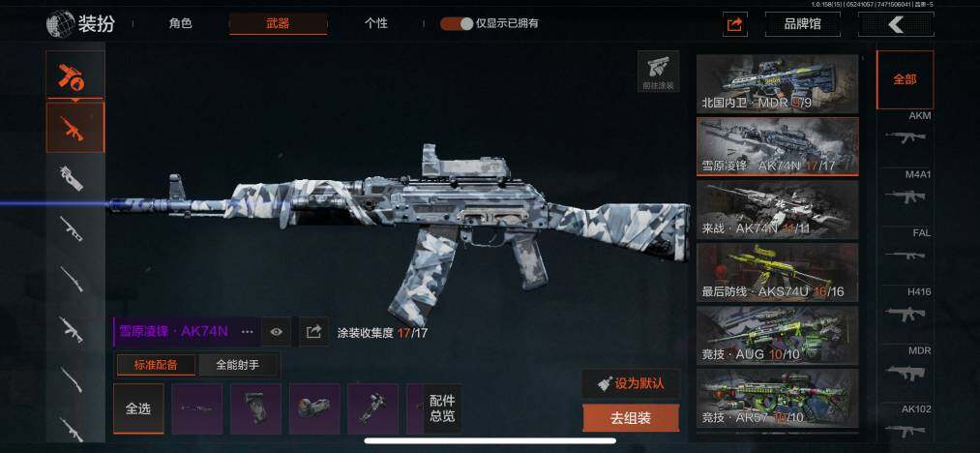Screen dimensions: 980x453
Task: Toggle 仅显示已拥有 switch
Action: tap(457, 24)
